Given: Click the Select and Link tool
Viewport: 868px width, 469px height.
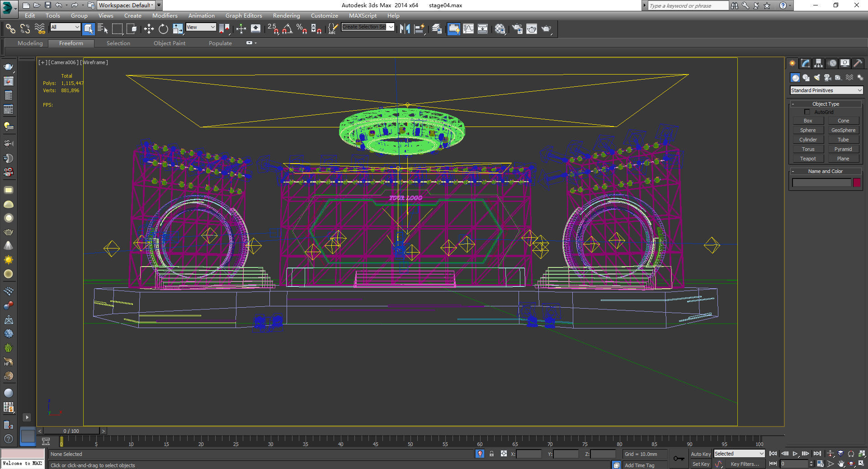Looking at the screenshot, I should pyautogui.click(x=10, y=29).
